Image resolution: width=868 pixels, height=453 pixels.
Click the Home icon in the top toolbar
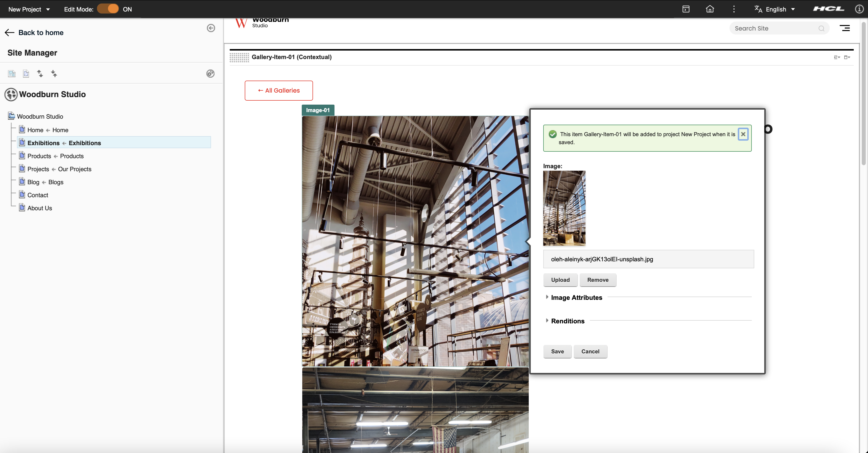710,9
